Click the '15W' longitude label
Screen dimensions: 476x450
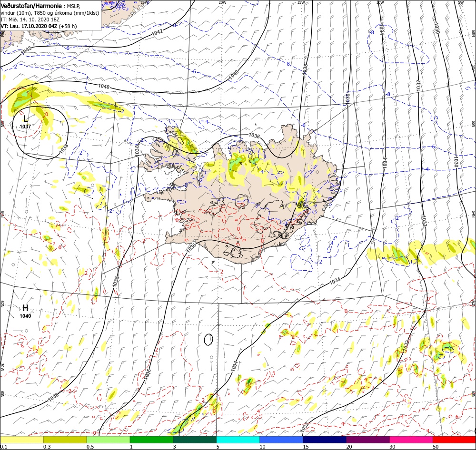tap(301, 2)
